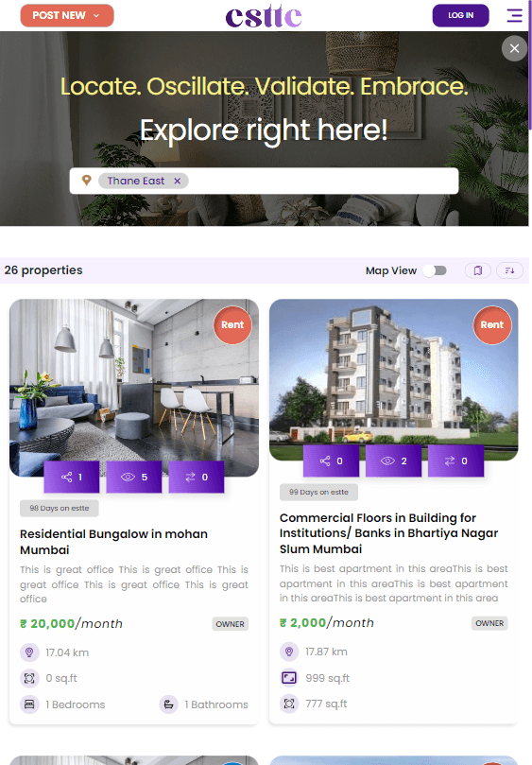Click views eye icon on Commercial Floors card
This screenshot has width=532, height=765.
pyautogui.click(x=393, y=461)
